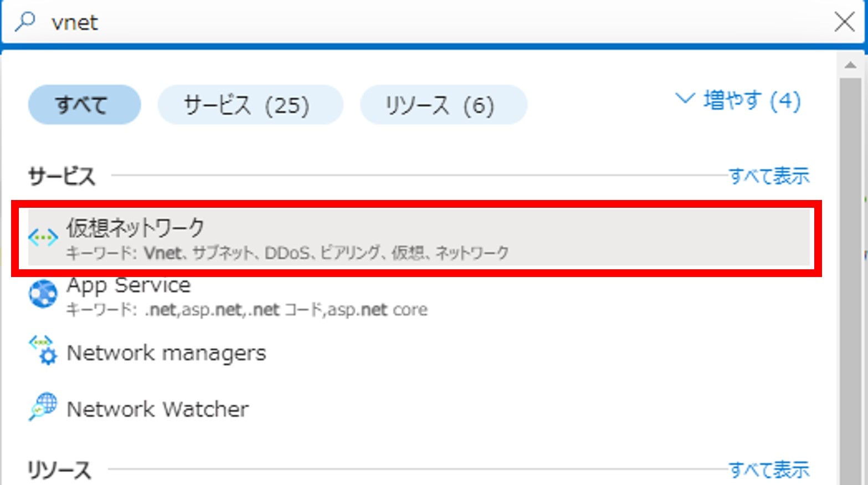Click the vertical scrollbar thumb
868x485 pixels.
850,277
